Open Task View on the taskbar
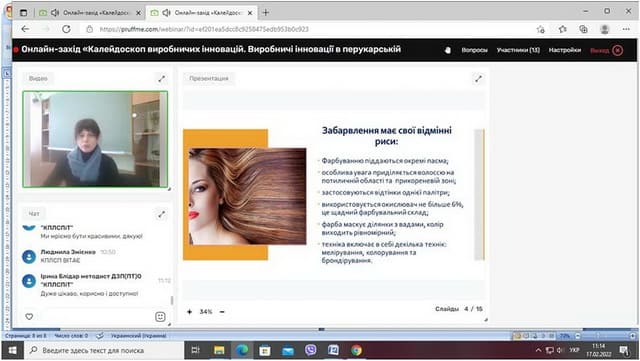This screenshot has height=361, width=640. point(196,350)
